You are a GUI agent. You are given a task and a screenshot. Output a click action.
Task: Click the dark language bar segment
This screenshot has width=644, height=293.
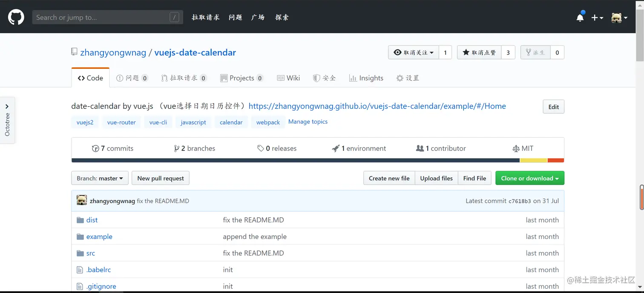pos(296,160)
